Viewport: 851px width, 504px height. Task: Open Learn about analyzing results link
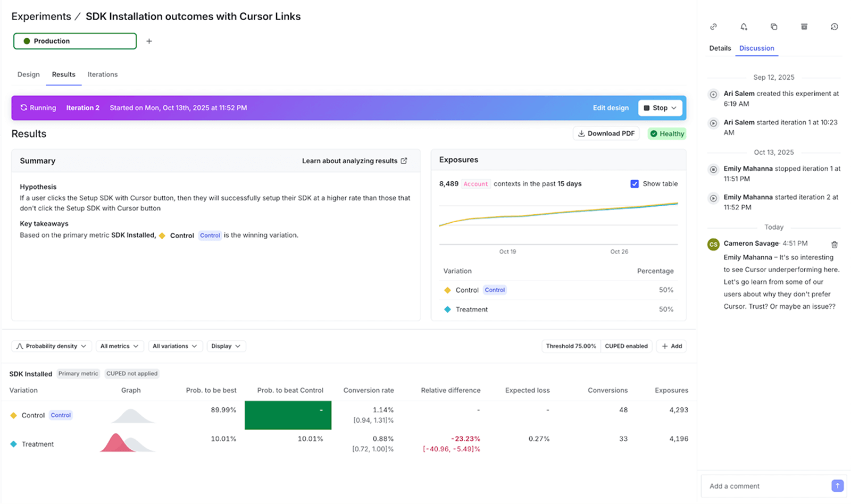(354, 161)
